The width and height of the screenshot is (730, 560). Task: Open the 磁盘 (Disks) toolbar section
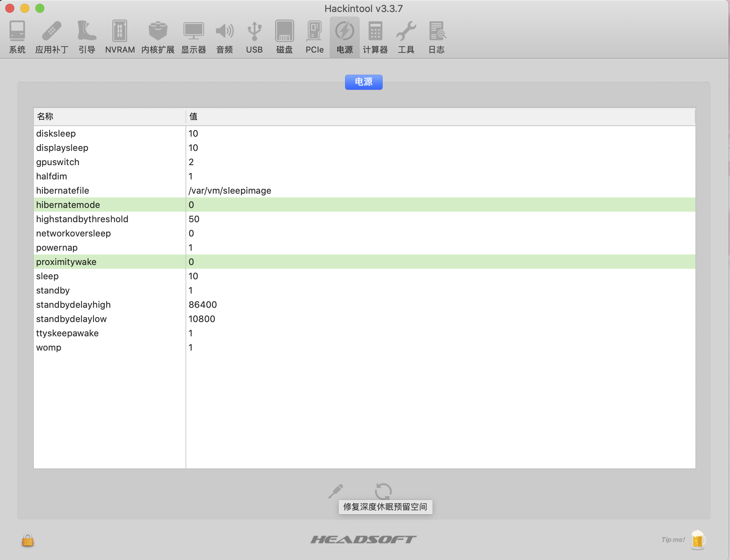click(x=284, y=37)
